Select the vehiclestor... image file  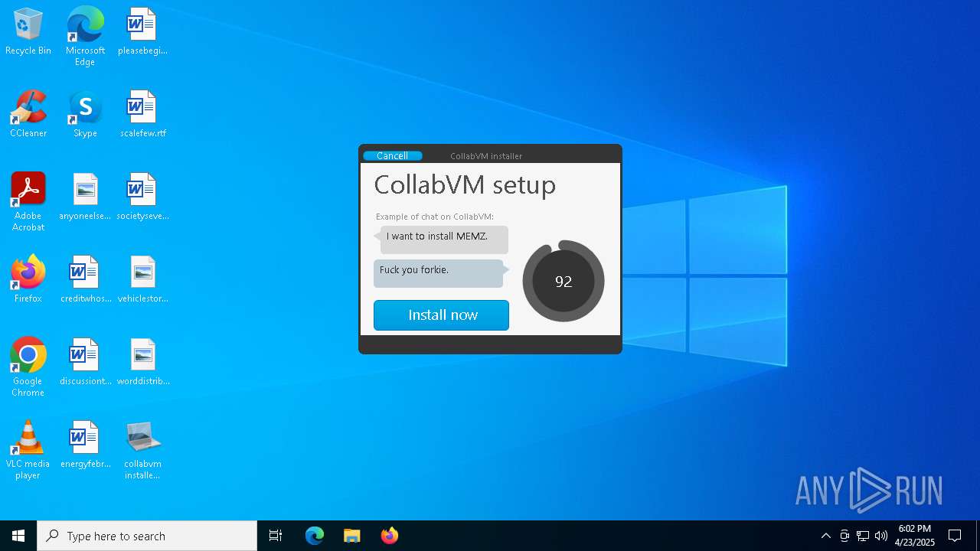click(x=142, y=280)
